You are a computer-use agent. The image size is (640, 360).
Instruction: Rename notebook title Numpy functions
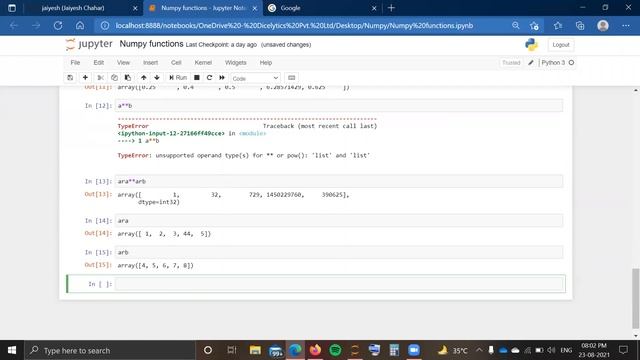coord(151,44)
